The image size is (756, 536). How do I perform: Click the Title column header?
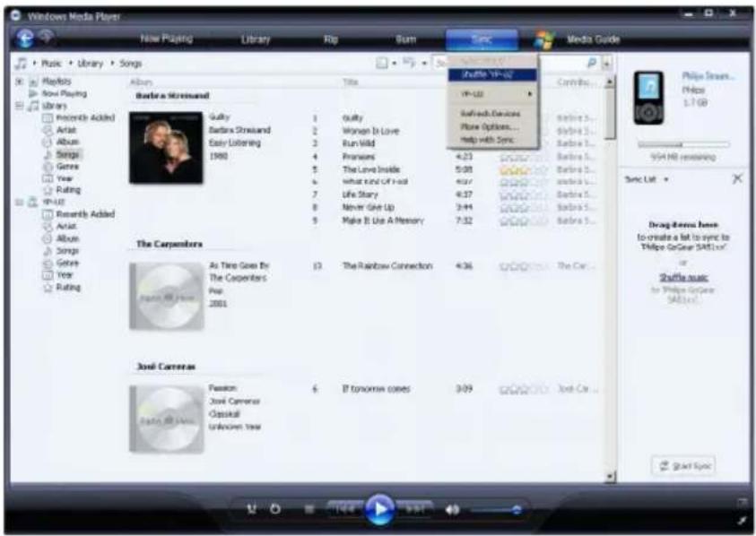[x=351, y=82]
